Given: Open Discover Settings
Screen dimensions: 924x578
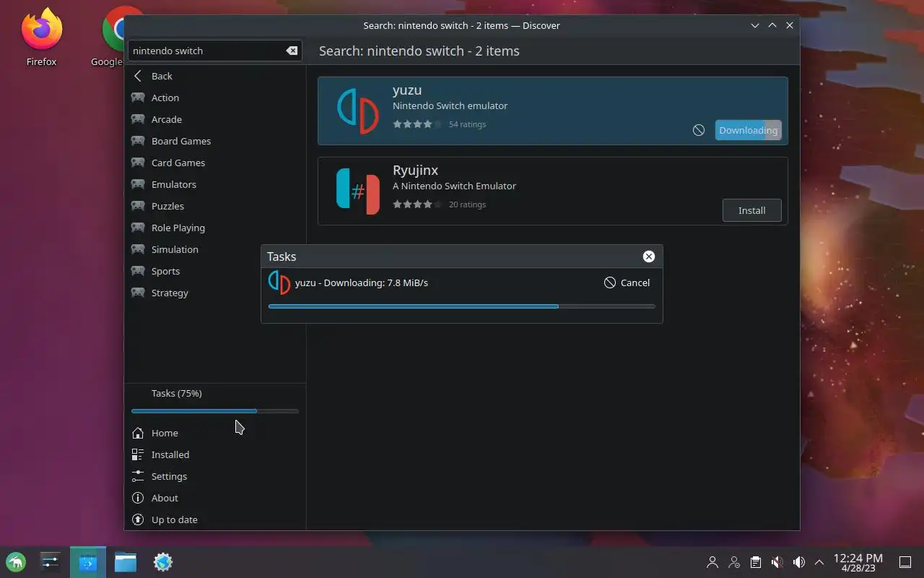Looking at the screenshot, I should [215, 476].
